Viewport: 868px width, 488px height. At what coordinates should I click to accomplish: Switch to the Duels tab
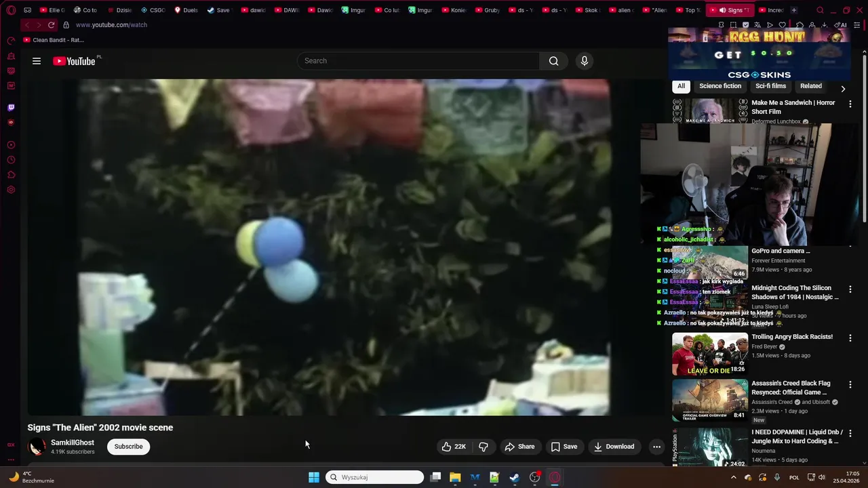pos(186,10)
